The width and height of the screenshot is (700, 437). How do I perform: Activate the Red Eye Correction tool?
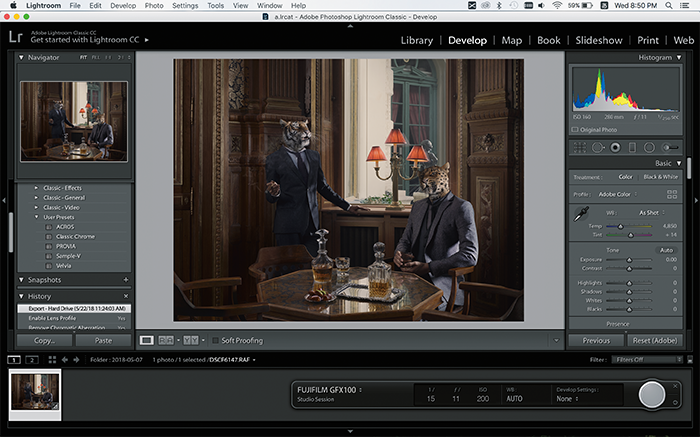point(616,146)
